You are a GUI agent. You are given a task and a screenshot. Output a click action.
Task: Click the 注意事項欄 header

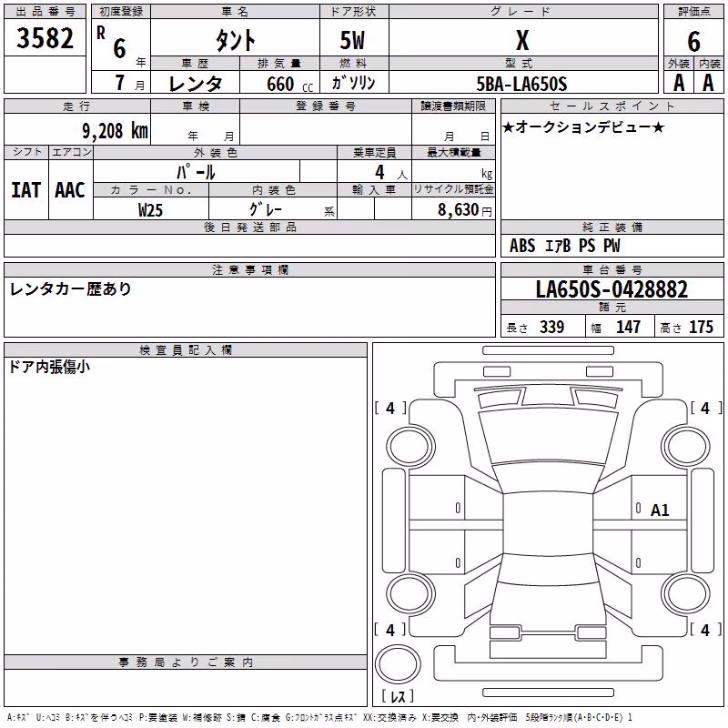(249, 269)
